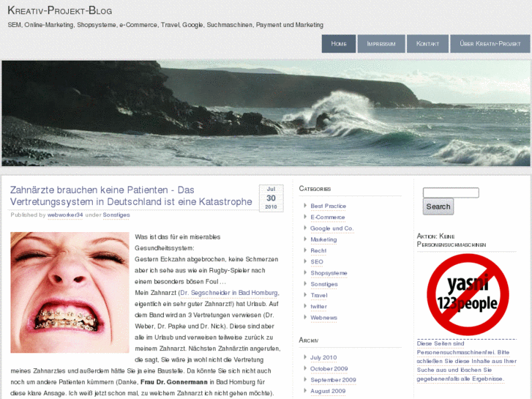The image size is (532, 399).
Task: Click the Categories sidebar heading
Action: tap(315, 189)
